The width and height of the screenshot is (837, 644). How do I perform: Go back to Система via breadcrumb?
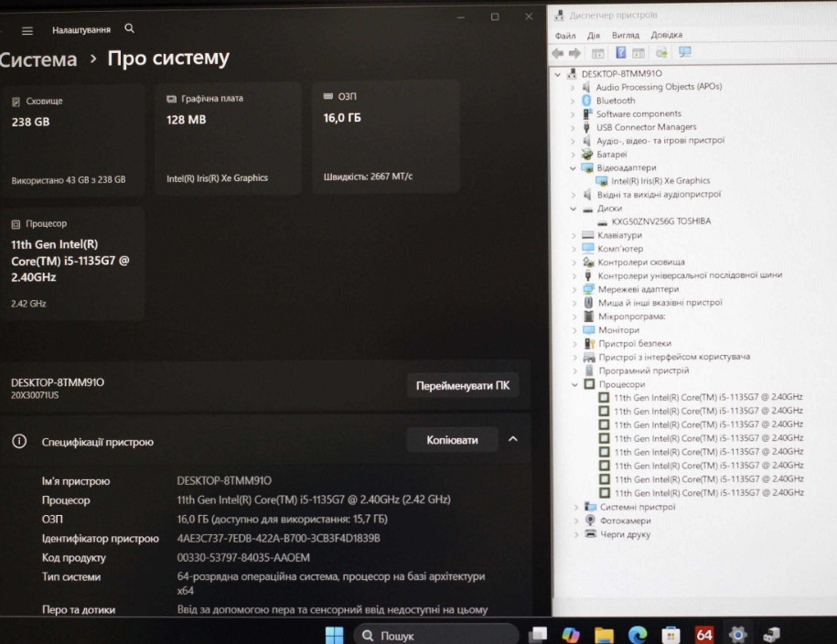pyautogui.click(x=38, y=60)
